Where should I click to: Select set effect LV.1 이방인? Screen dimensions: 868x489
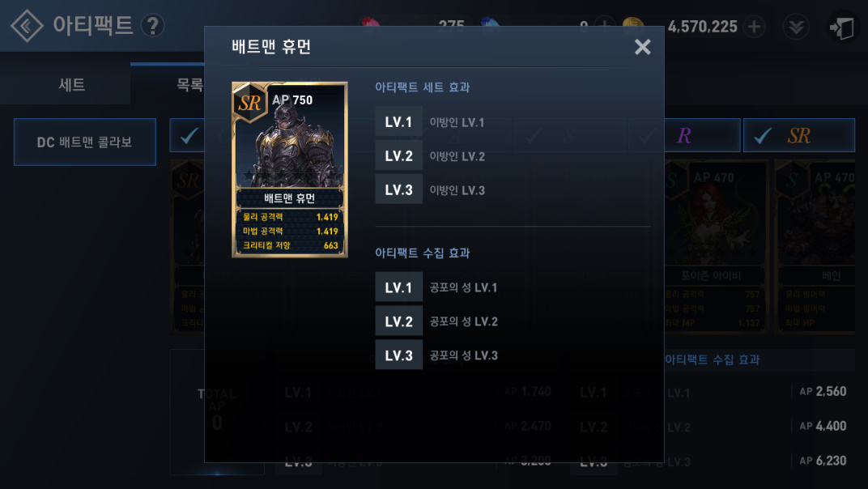pos(513,121)
